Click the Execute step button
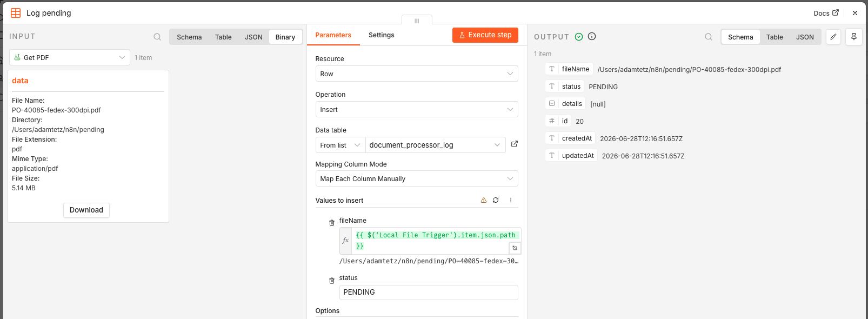This screenshot has width=868, height=319. click(x=485, y=35)
